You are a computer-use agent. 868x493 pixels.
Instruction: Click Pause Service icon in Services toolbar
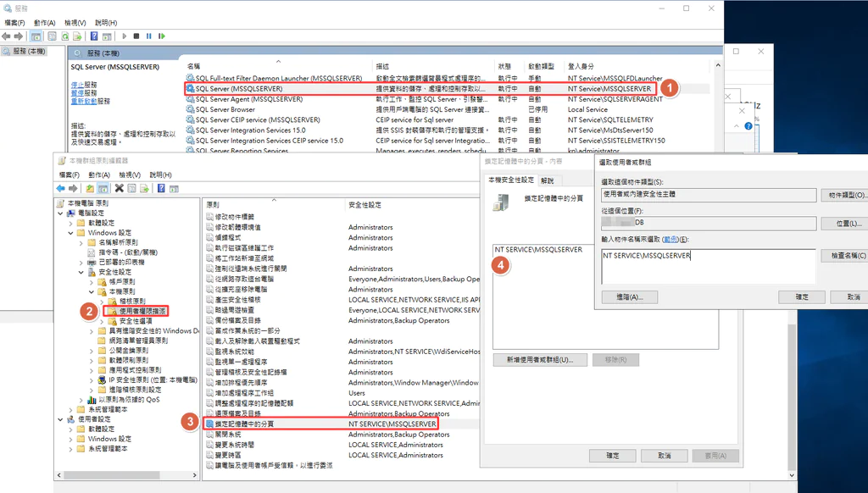pos(149,36)
